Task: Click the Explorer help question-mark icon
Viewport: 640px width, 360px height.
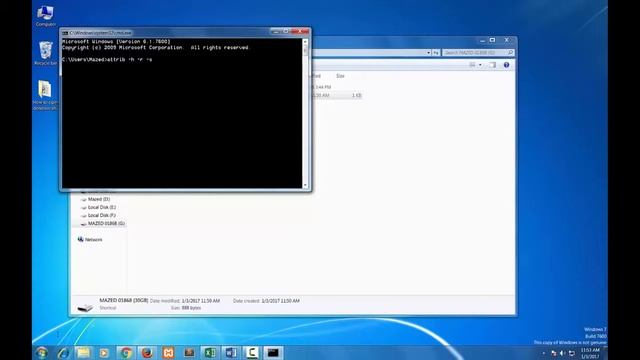Action: coord(506,65)
